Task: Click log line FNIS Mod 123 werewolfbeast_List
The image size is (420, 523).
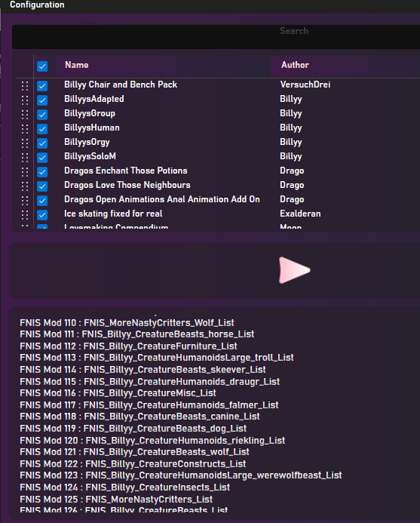Action: coord(181,475)
